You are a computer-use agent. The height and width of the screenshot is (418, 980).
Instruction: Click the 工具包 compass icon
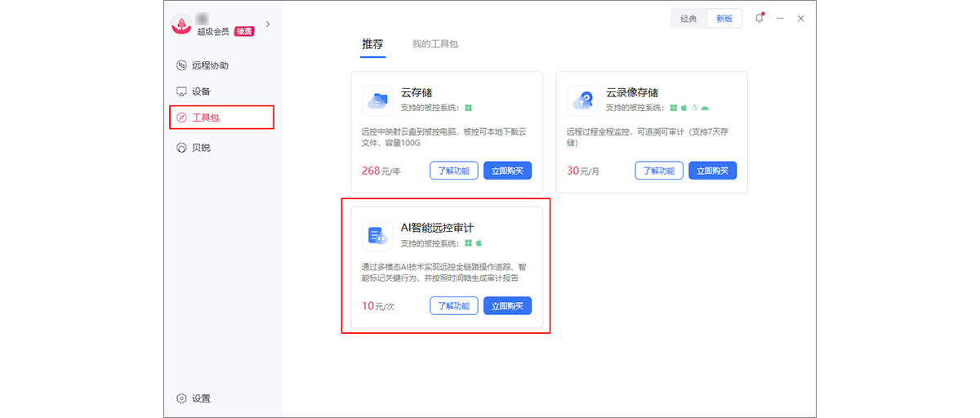coord(181,118)
